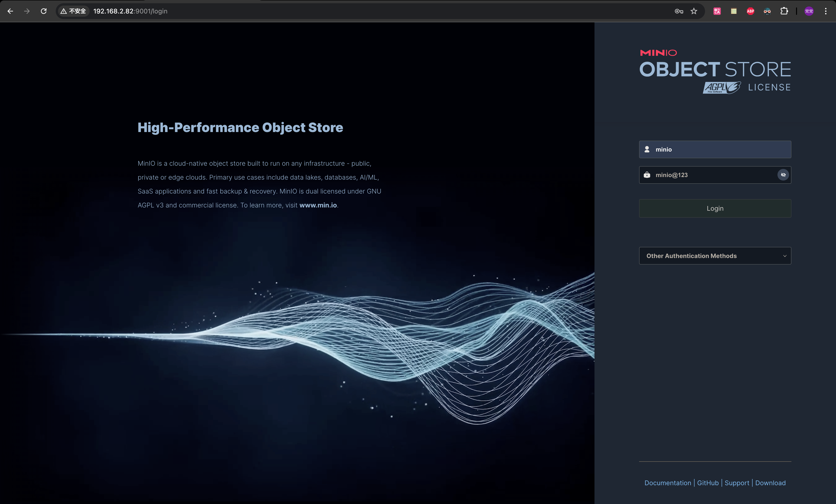Click the username field containing minio

[x=715, y=149]
